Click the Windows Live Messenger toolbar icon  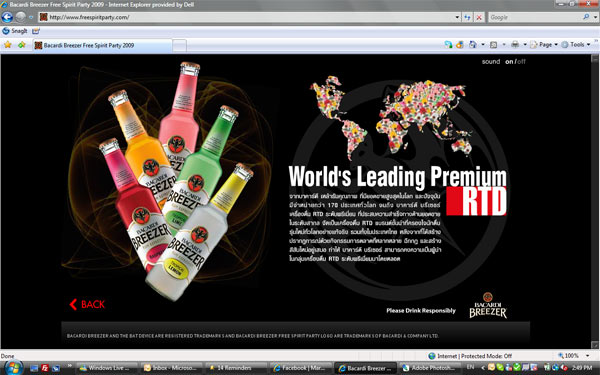point(448,45)
